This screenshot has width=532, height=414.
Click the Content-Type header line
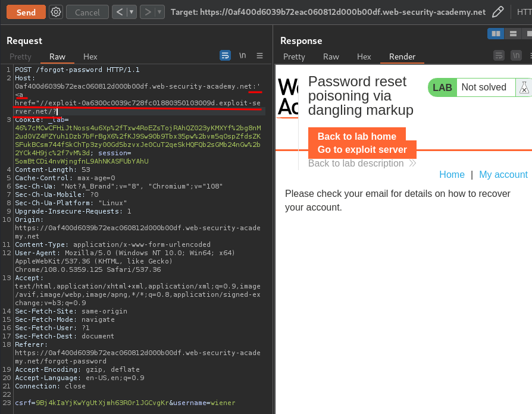112,244
